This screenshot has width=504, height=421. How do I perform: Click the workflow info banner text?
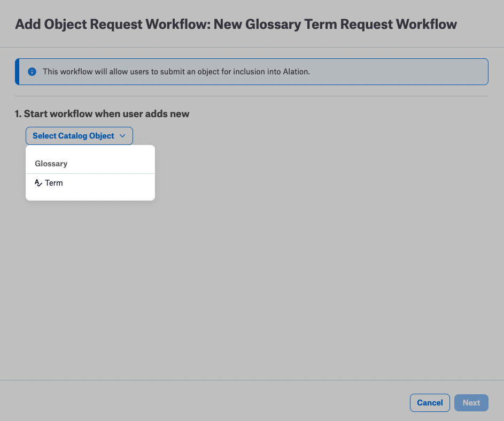click(176, 71)
